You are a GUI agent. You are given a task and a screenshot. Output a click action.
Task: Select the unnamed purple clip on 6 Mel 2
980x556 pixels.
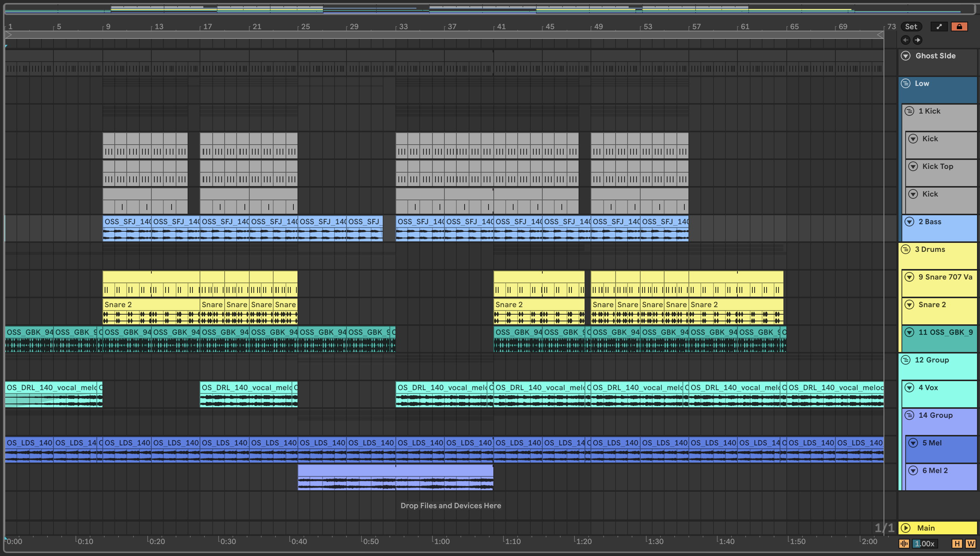coord(395,477)
